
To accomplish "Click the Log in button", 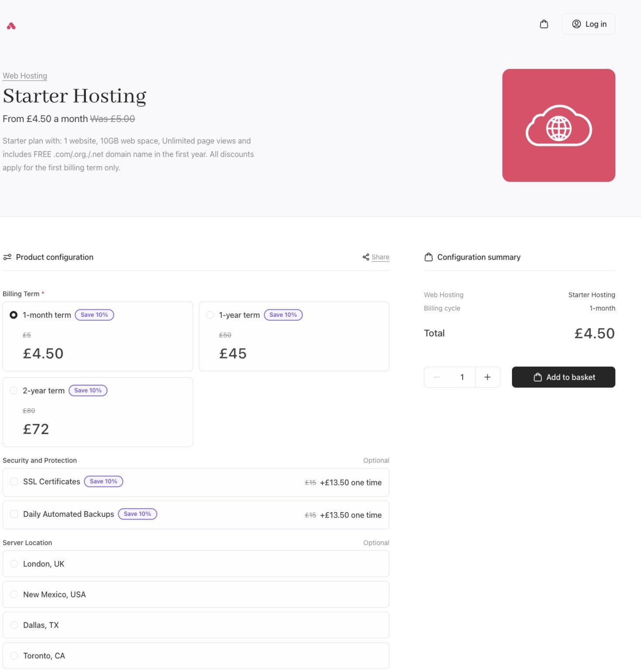I will (x=589, y=24).
